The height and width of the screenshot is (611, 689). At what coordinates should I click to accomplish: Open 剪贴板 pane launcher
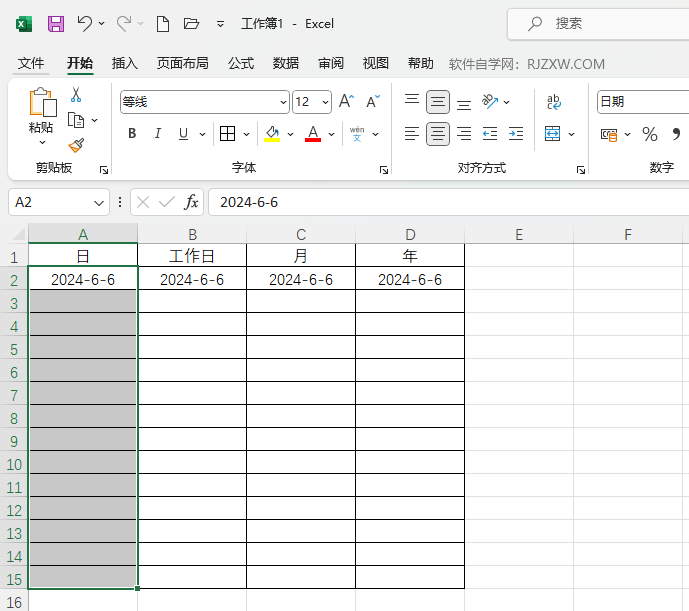(104, 170)
